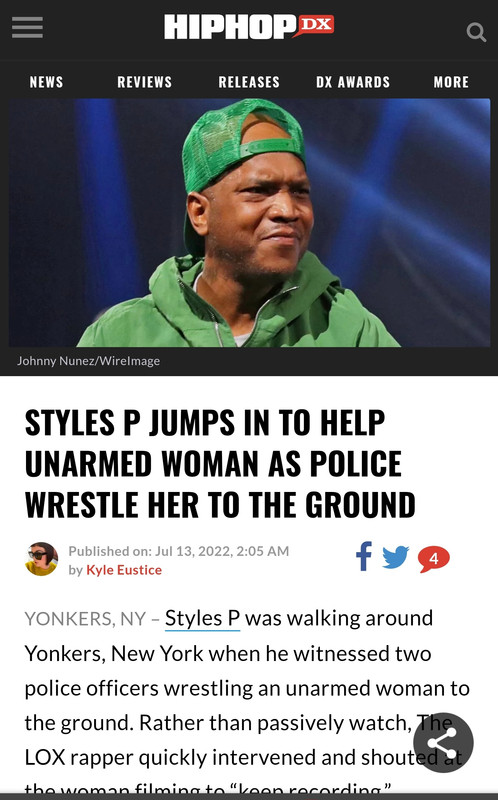The width and height of the screenshot is (498, 800).
Task: Go to the News section
Action: point(46,82)
